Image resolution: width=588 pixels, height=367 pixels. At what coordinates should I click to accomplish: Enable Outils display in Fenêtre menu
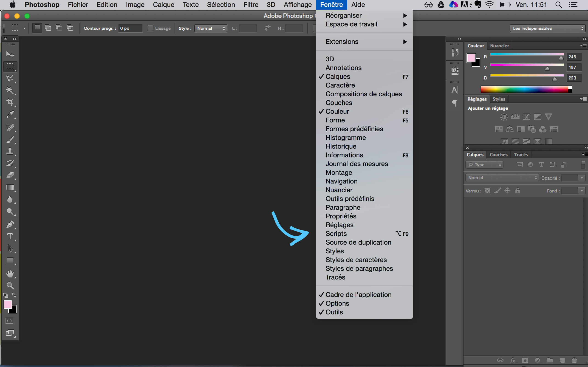click(x=334, y=312)
